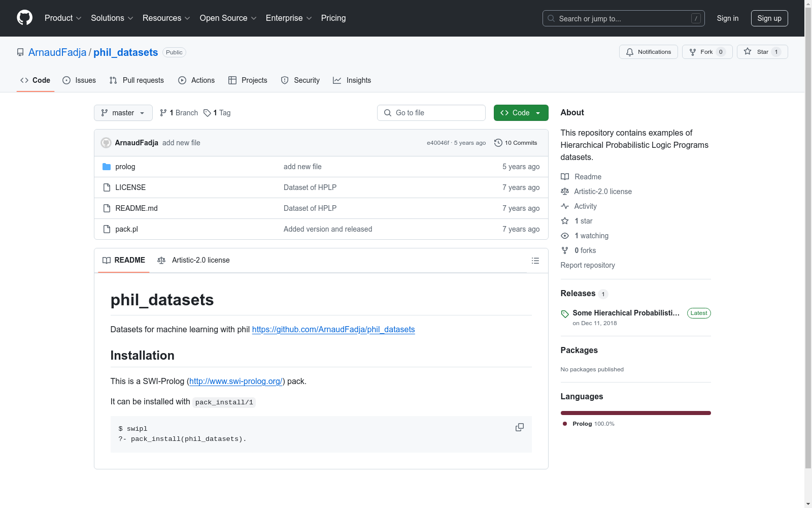This screenshot has width=812, height=508.
Task: Click the Prolog language bar
Action: pos(636,413)
